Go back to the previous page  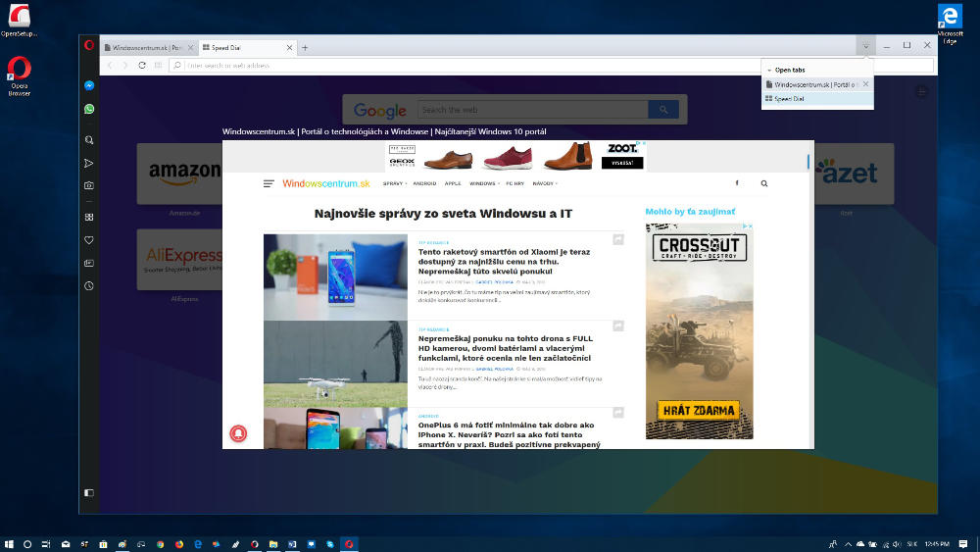110,65
